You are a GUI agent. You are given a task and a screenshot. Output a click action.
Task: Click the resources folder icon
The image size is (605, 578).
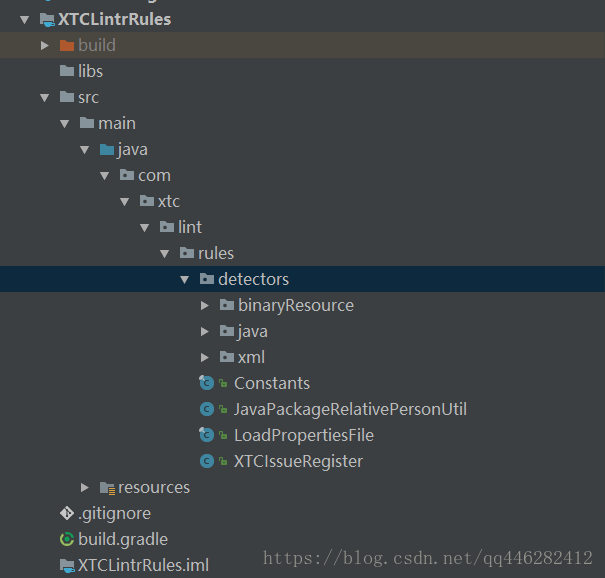click(x=107, y=488)
